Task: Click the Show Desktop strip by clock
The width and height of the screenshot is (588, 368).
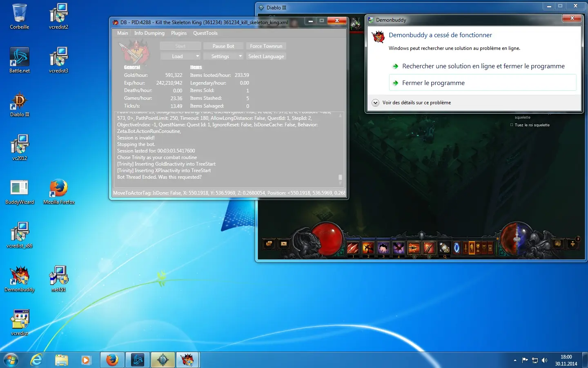Action: (585, 360)
